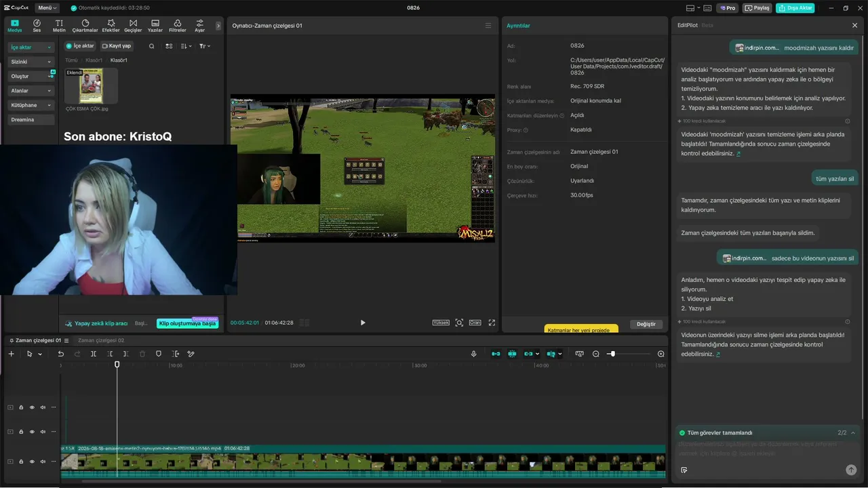
Task: Expand more media tabs with right arrow
Action: pyautogui.click(x=218, y=26)
